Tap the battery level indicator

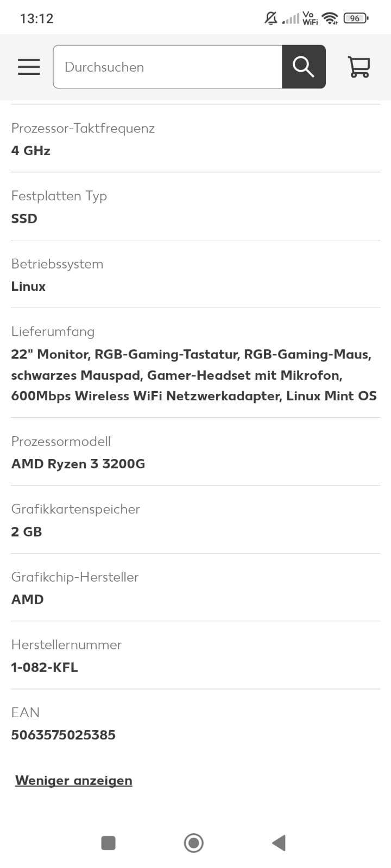(356, 18)
